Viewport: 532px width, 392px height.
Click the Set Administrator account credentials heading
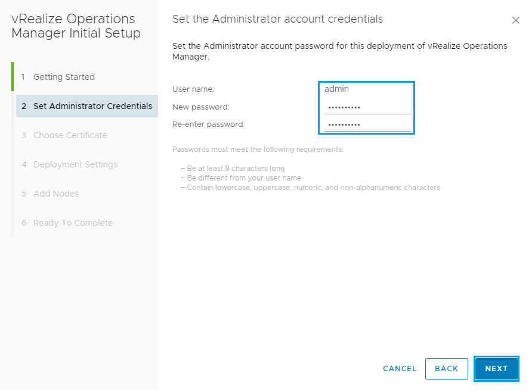tap(277, 19)
